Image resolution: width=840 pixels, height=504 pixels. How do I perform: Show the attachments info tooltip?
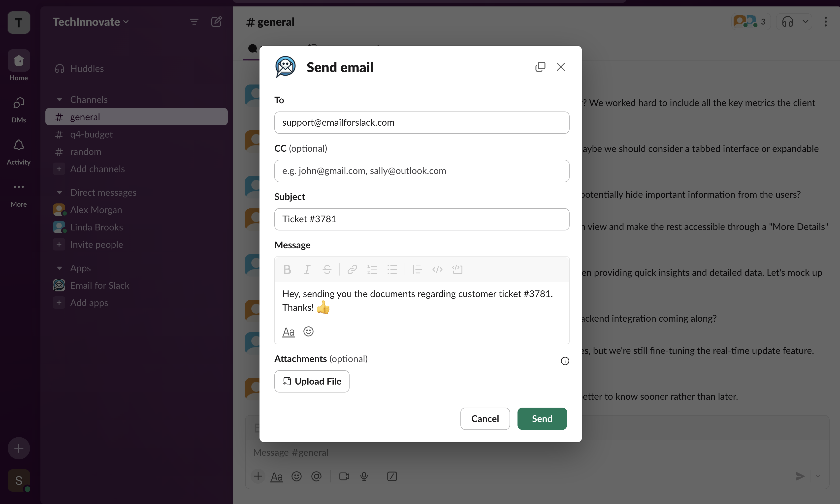pyautogui.click(x=565, y=361)
